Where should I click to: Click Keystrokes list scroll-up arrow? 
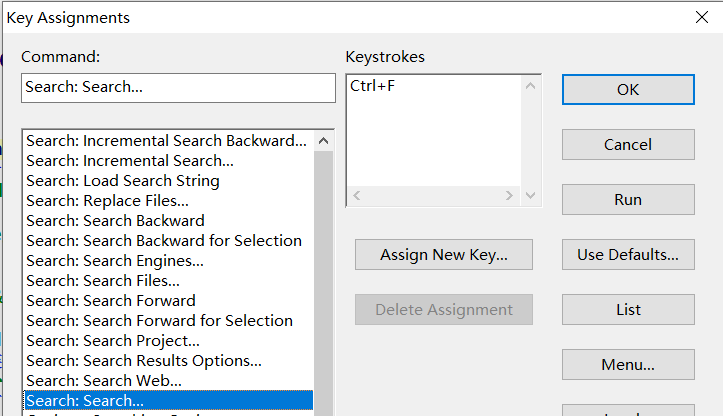click(x=530, y=86)
